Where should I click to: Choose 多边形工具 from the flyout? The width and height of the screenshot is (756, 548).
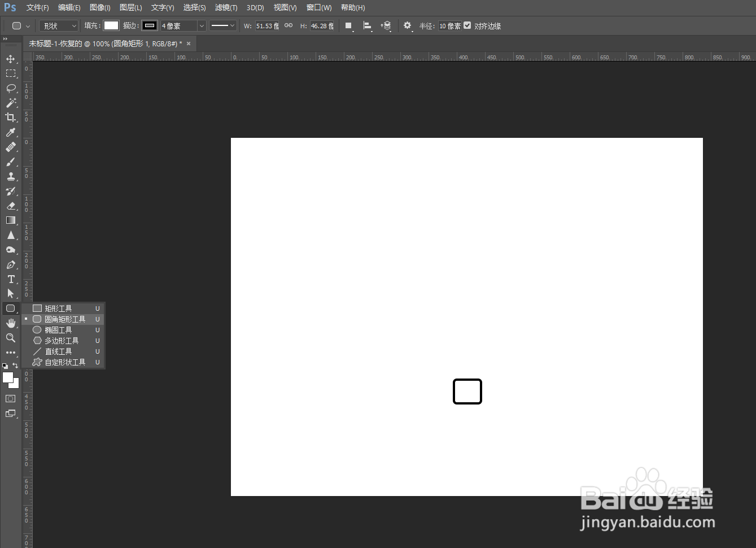pos(63,341)
